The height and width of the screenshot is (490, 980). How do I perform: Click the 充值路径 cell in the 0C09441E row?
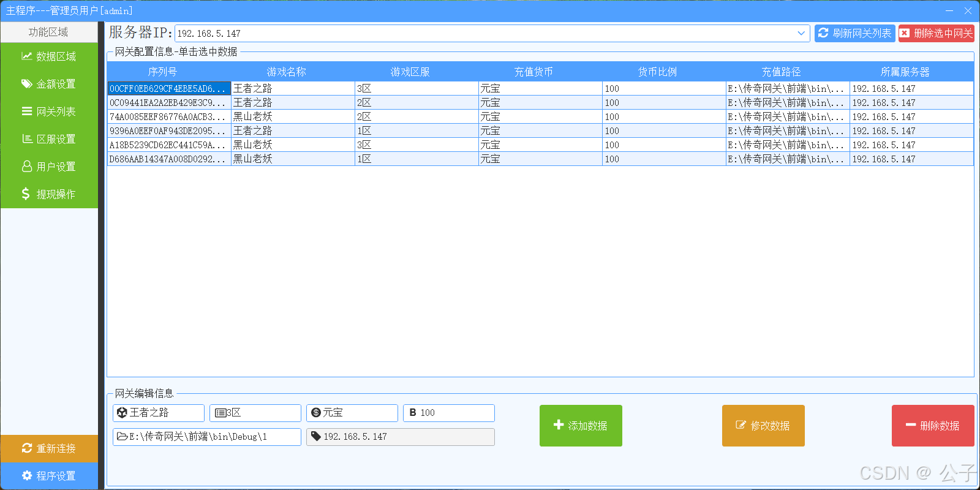pos(788,103)
